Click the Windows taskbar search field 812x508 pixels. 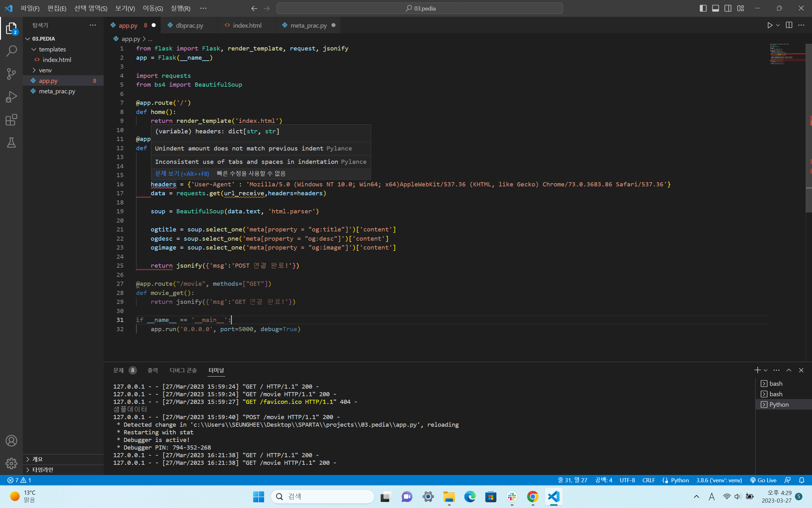[x=323, y=497]
